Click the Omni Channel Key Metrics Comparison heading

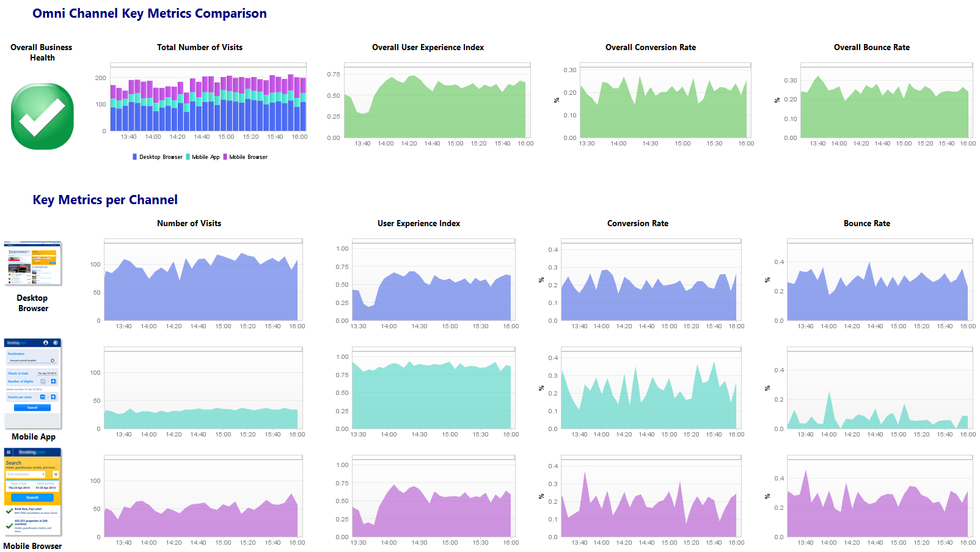tap(150, 13)
